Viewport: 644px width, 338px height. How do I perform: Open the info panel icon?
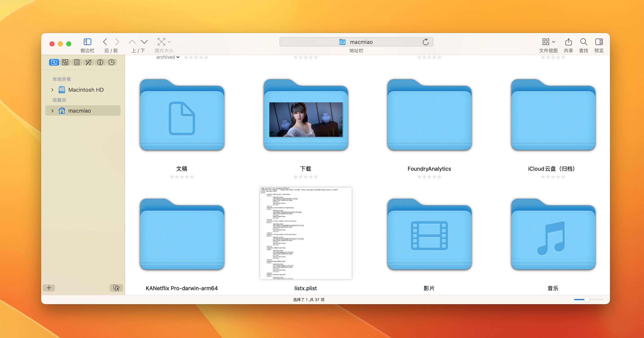coord(100,62)
